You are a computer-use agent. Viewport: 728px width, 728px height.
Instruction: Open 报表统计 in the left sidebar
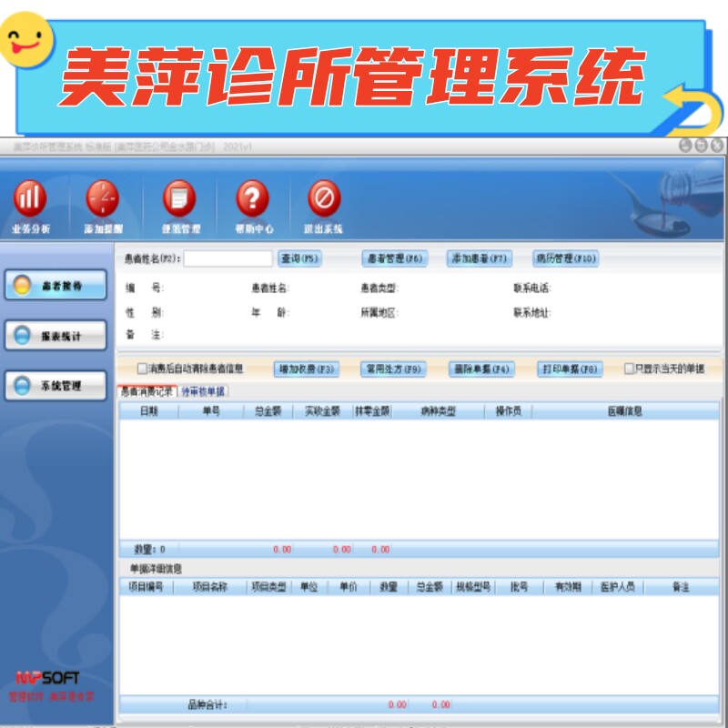click(x=56, y=335)
